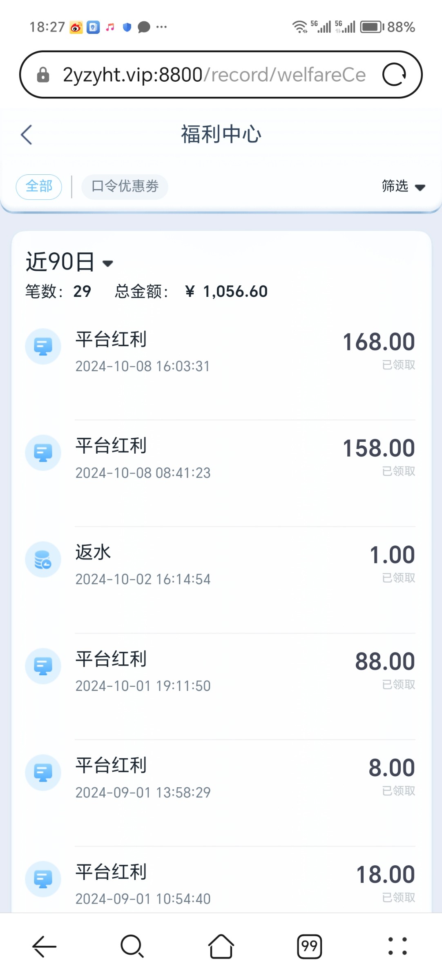Tap the 返水 rebate record icon
This screenshot has width=442, height=980.
(x=43, y=559)
